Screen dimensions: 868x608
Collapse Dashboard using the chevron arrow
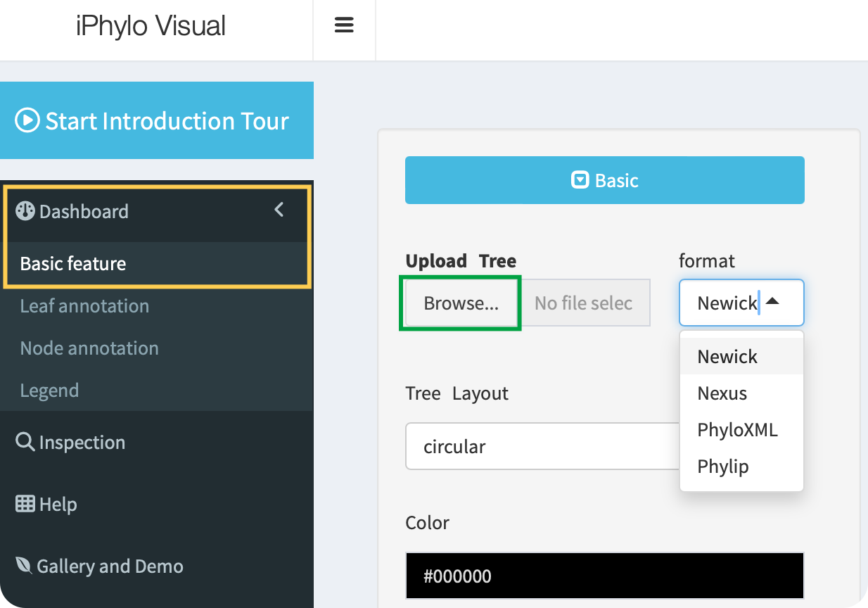point(279,210)
